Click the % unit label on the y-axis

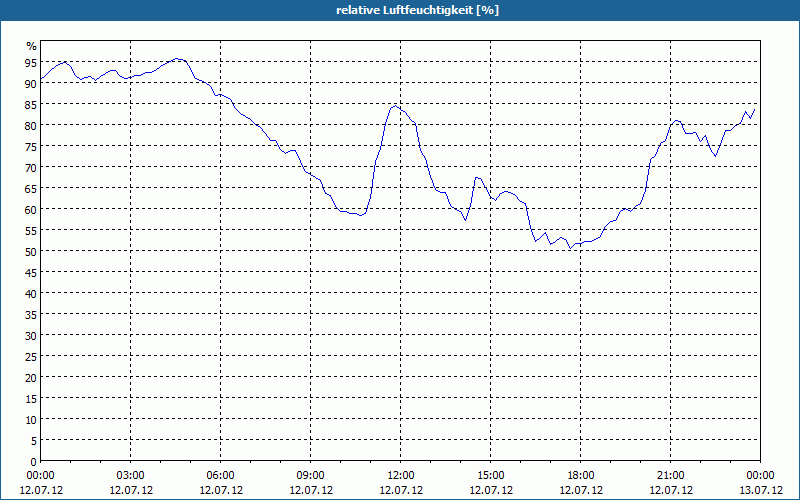[x=32, y=46]
